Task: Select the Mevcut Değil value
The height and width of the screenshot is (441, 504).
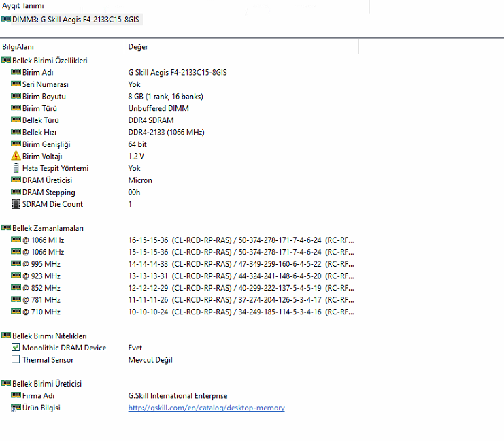Action: coord(150,359)
